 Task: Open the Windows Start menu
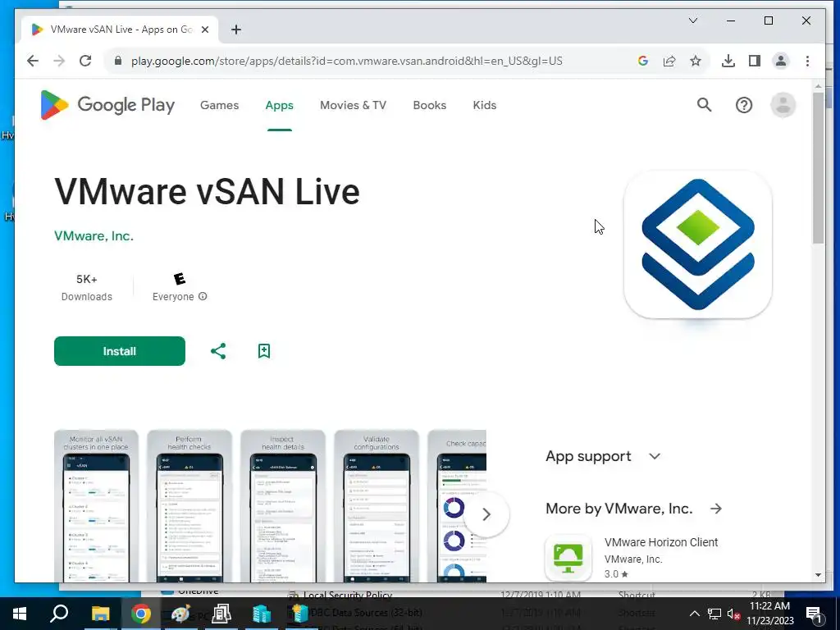click(20, 614)
